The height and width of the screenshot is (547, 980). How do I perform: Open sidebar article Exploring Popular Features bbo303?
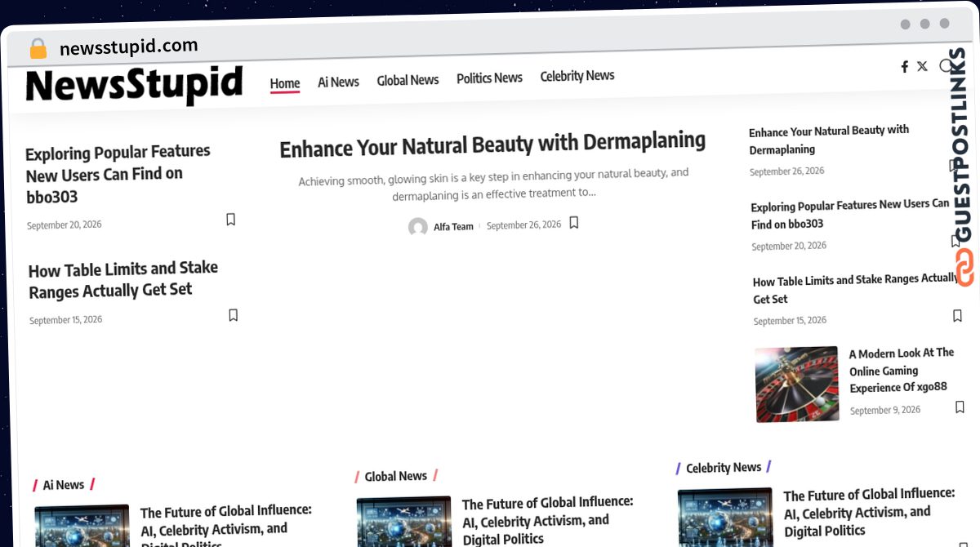pos(850,214)
